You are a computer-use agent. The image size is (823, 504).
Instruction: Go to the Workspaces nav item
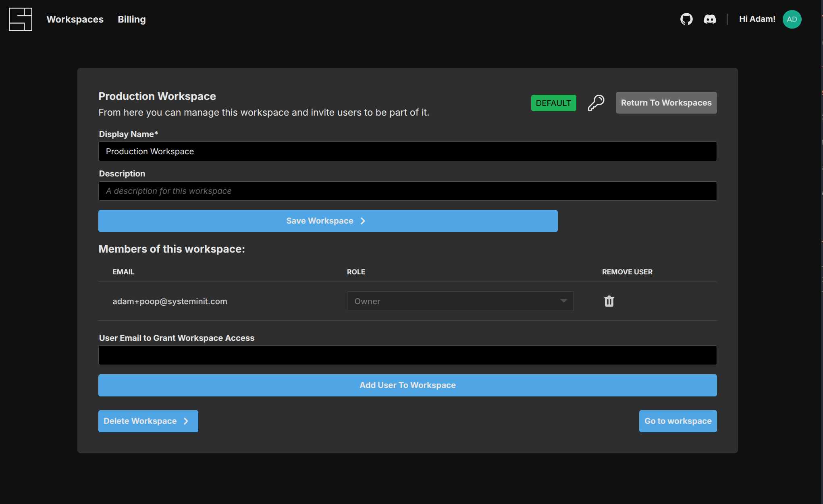(x=75, y=19)
